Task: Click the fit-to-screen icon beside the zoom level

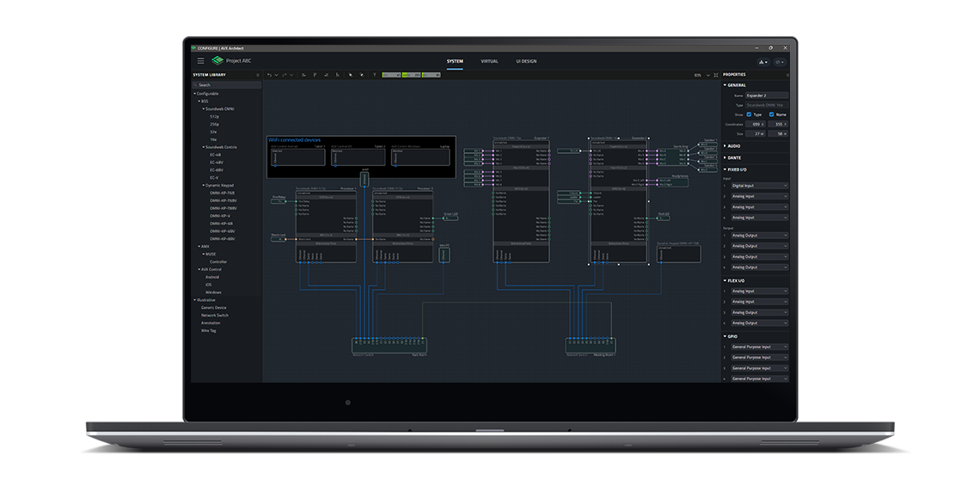Action: [x=716, y=75]
